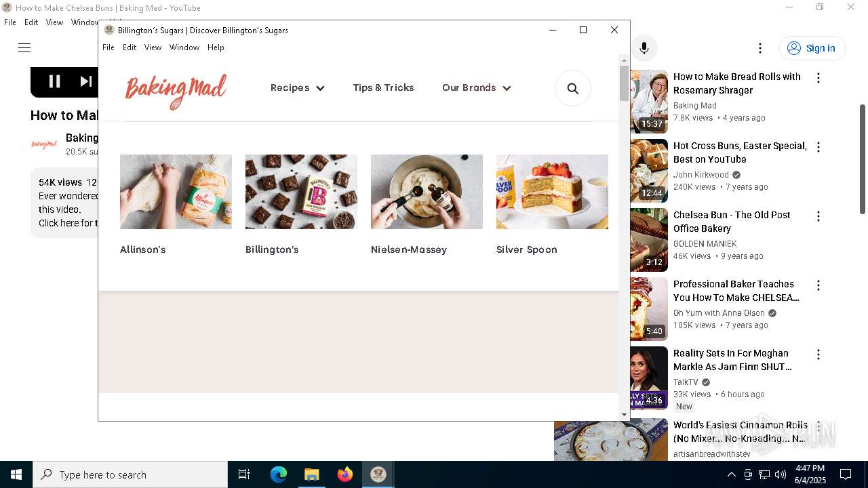Open the Silver Spoon cake image
Viewport: 868px width, 488px height.
(x=552, y=192)
